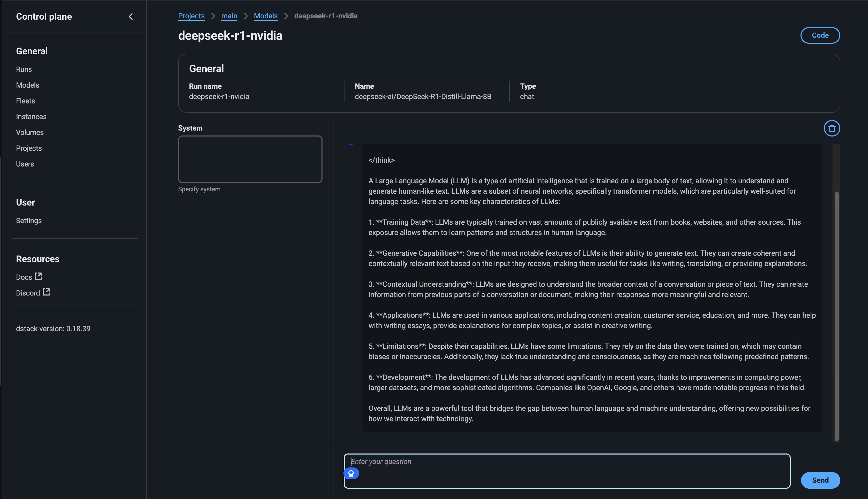
Task: Click the Discord external link icon
Action: 47,292
